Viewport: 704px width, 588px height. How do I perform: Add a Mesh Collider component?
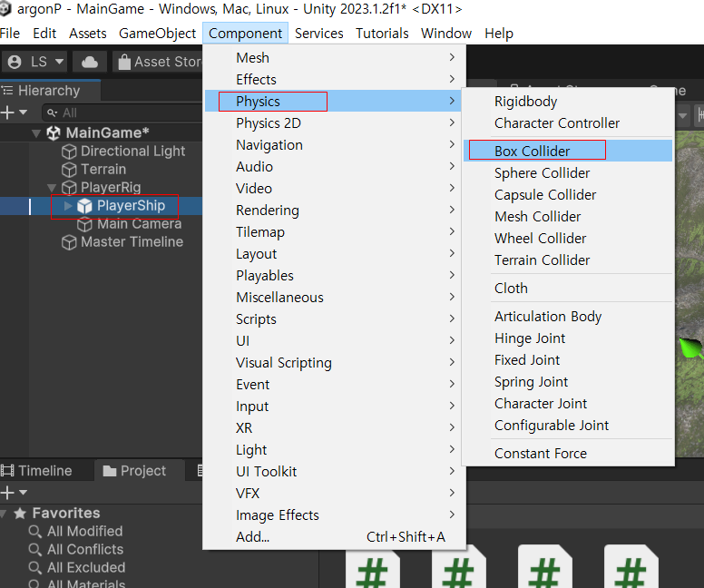coord(568,216)
